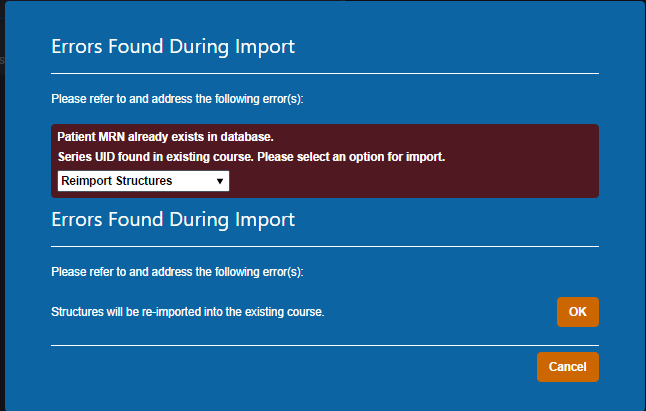Click the dropdown arrow for import options
The width and height of the screenshot is (646, 411).
[219, 181]
